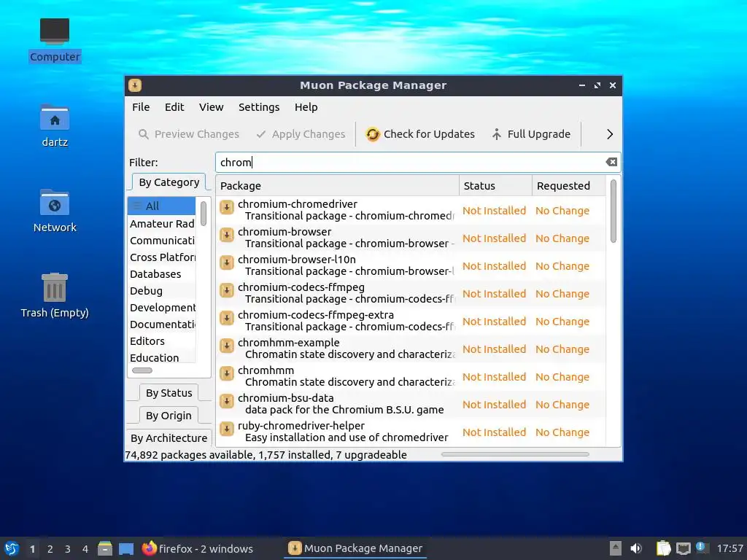Switch to workspace 3 in the taskbar
The image size is (747, 560).
68,549
